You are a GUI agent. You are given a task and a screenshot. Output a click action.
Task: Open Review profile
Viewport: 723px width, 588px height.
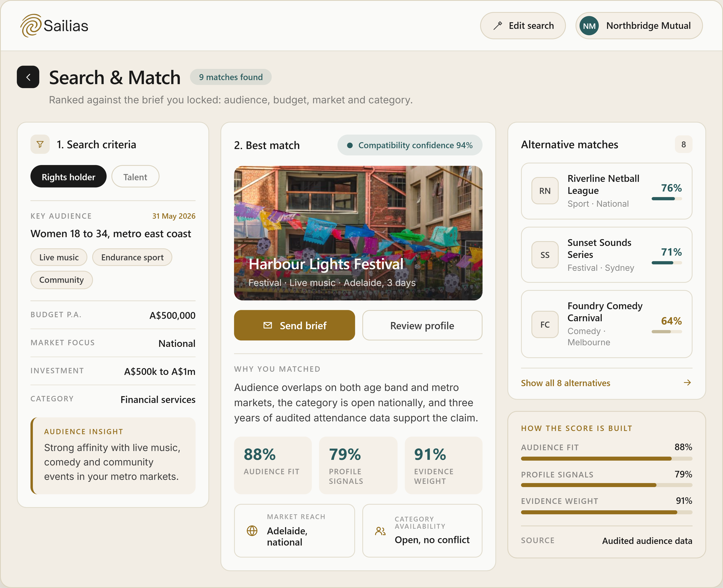422,325
